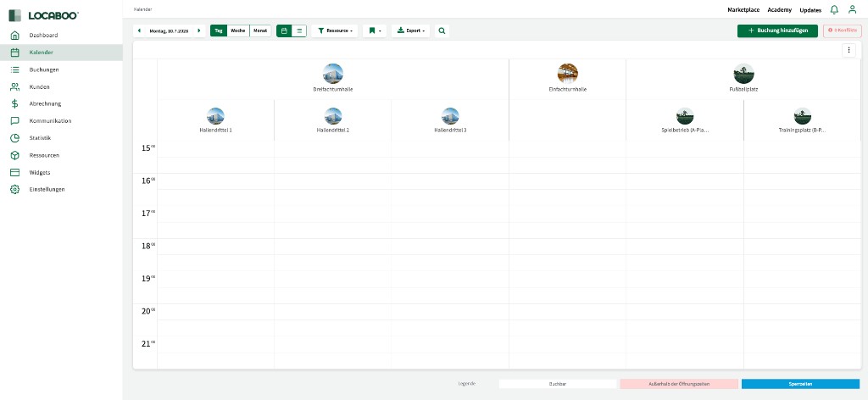Open the bookmark dropdown

point(375,31)
